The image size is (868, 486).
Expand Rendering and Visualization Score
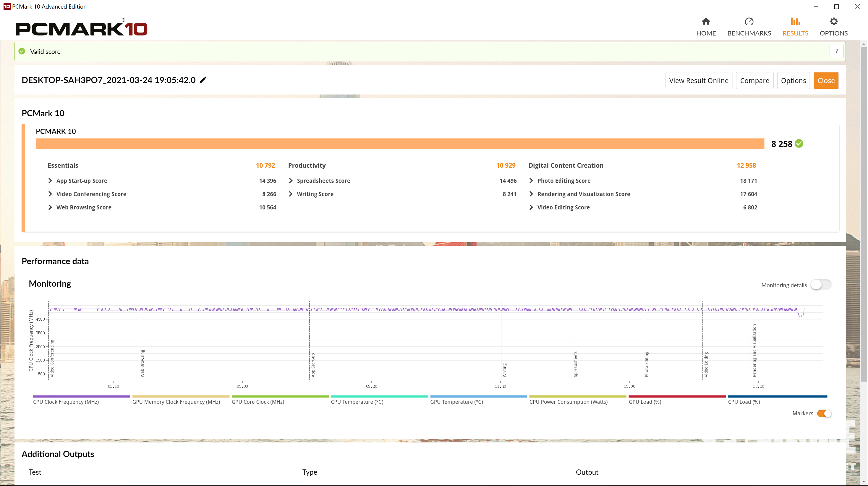pos(531,194)
